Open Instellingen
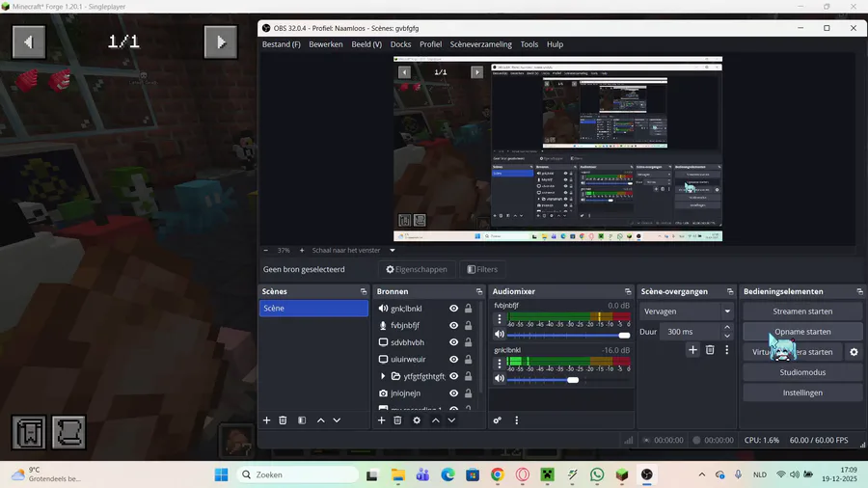This screenshot has width=868, height=488. click(x=802, y=393)
